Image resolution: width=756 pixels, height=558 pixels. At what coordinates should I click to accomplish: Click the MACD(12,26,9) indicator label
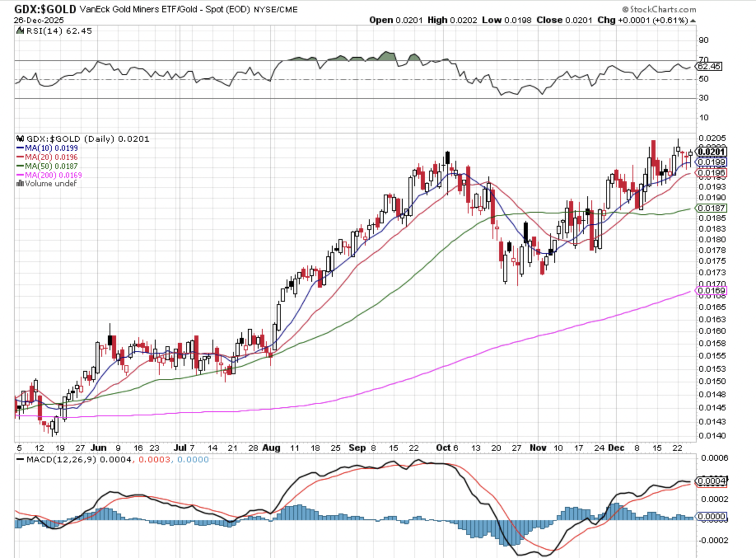point(61,460)
